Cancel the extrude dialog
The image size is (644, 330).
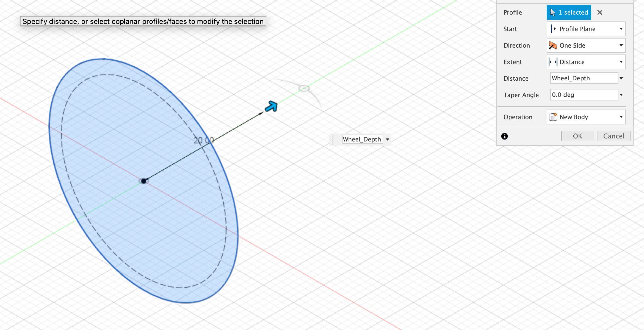coord(614,136)
